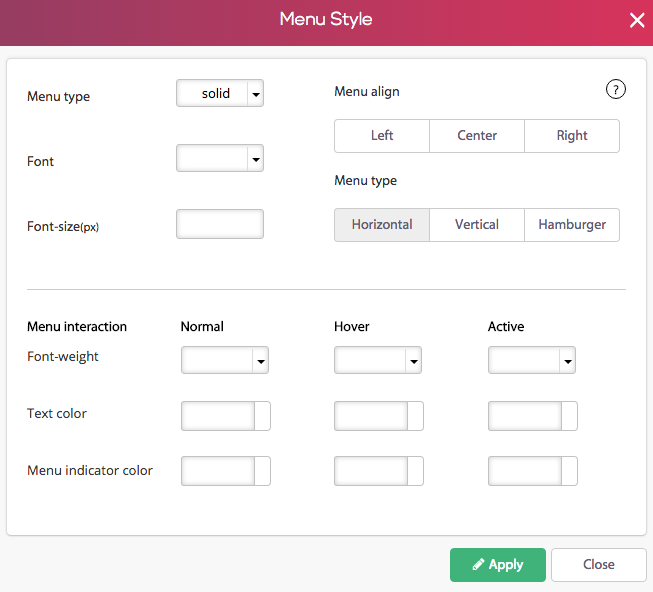This screenshot has width=653, height=592.
Task: Open Active Menu indicator color swatch
Action: [569, 471]
